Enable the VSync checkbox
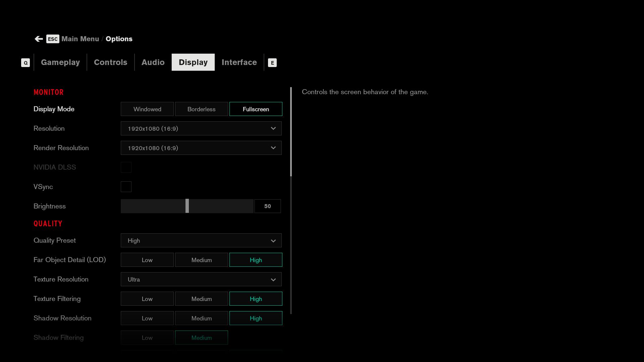Viewport: 644px width, 362px height. point(126,187)
